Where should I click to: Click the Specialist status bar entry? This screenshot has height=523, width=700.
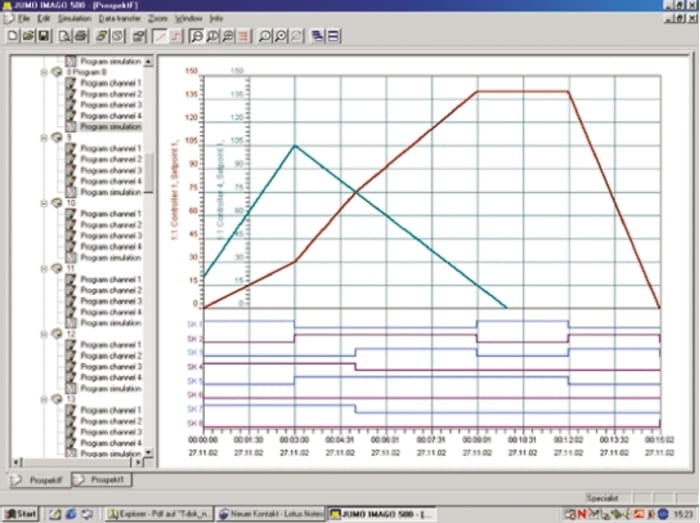point(601,498)
